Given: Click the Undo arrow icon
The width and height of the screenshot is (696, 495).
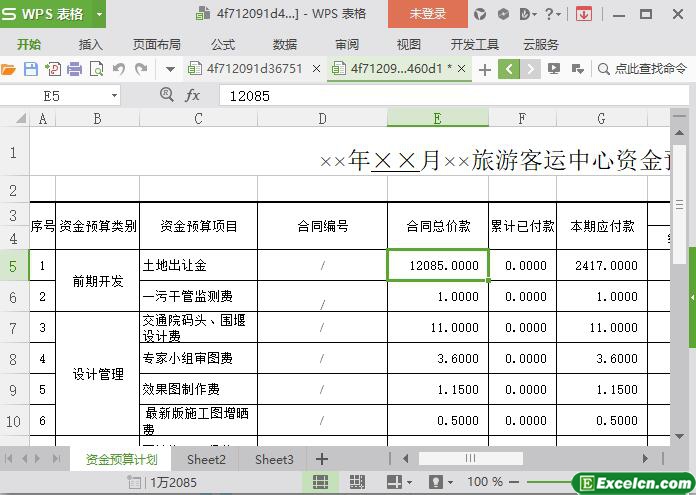Looking at the screenshot, I should point(119,69).
